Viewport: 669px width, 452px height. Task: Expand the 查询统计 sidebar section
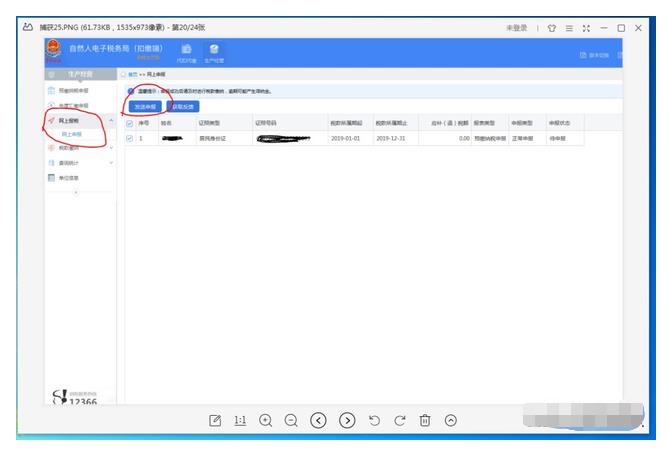(110, 163)
